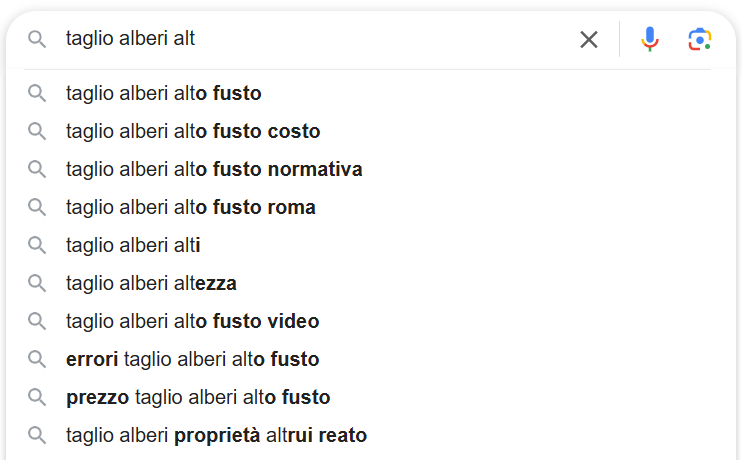This screenshot has height=460, width=742.
Task: Click magnifier icon beside 'taglio alberi alti'
Action: tap(37, 246)
